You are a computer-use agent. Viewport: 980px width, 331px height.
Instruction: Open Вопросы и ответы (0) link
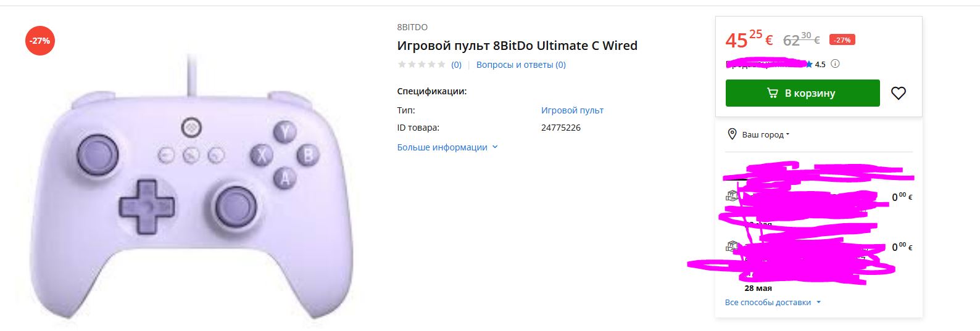[x=521, y=65]
